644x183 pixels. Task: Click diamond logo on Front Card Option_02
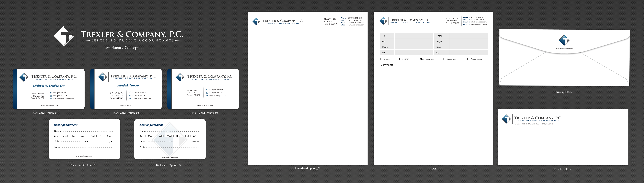[x=103, y=77]
